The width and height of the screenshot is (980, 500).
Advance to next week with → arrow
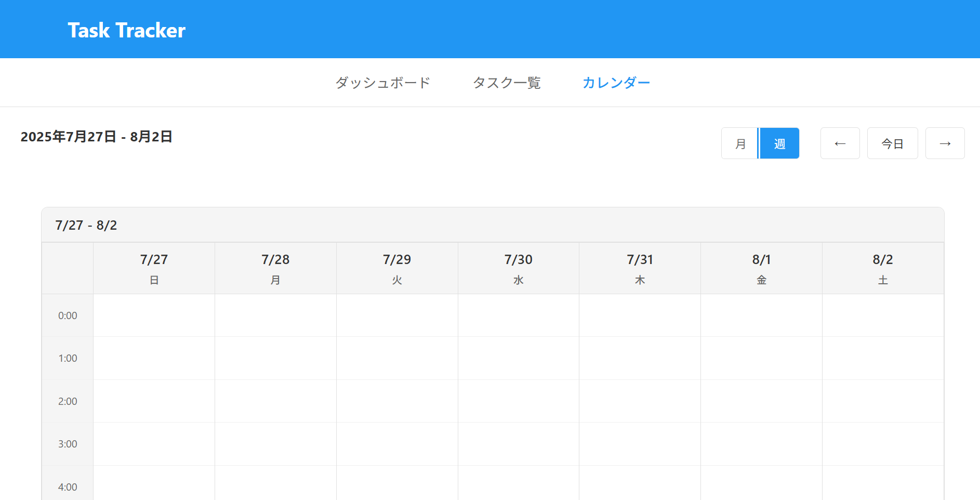tap(945, 143)
